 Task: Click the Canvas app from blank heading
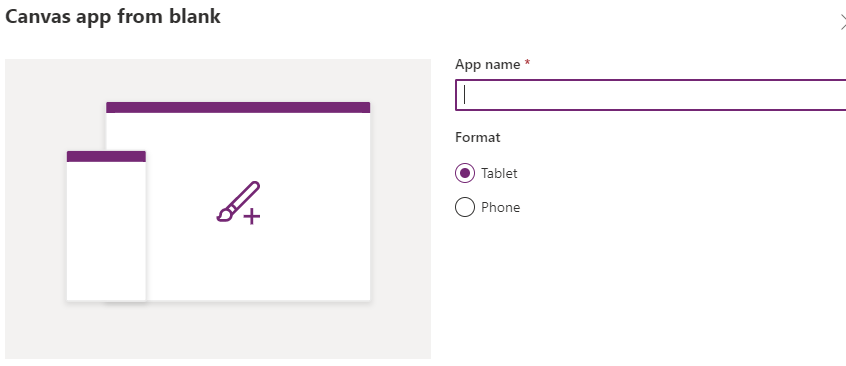coord(113,16)
